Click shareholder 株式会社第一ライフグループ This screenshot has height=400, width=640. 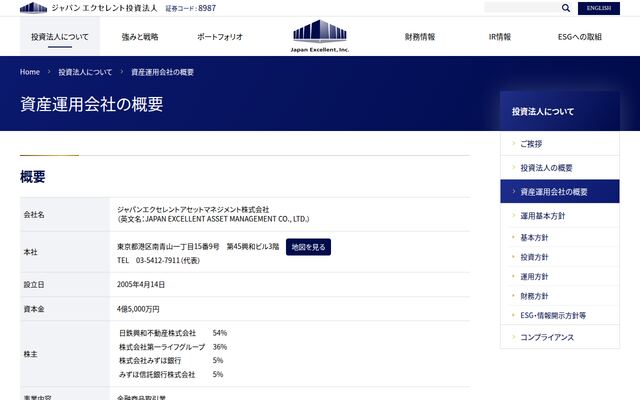click(x=162, y=347)
